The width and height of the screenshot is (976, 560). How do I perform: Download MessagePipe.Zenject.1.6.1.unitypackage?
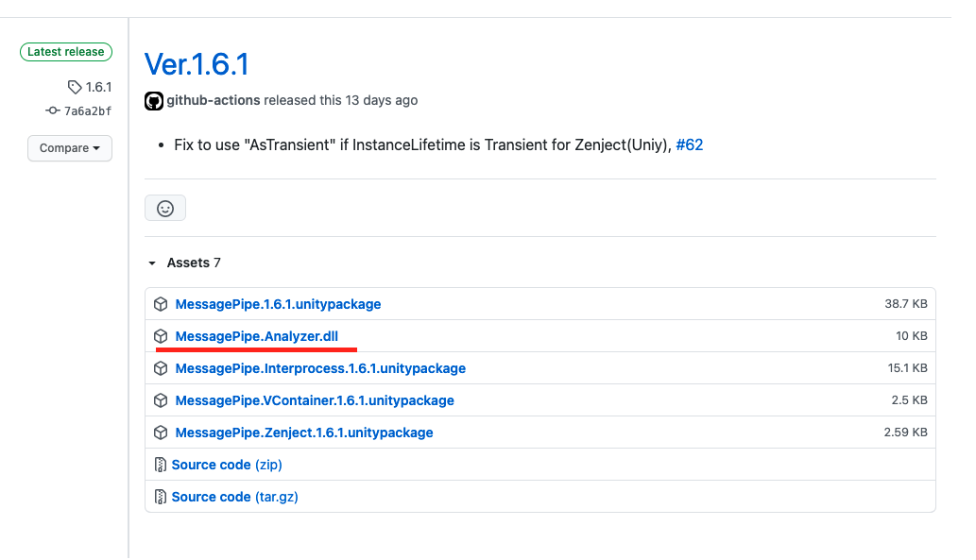304,433
